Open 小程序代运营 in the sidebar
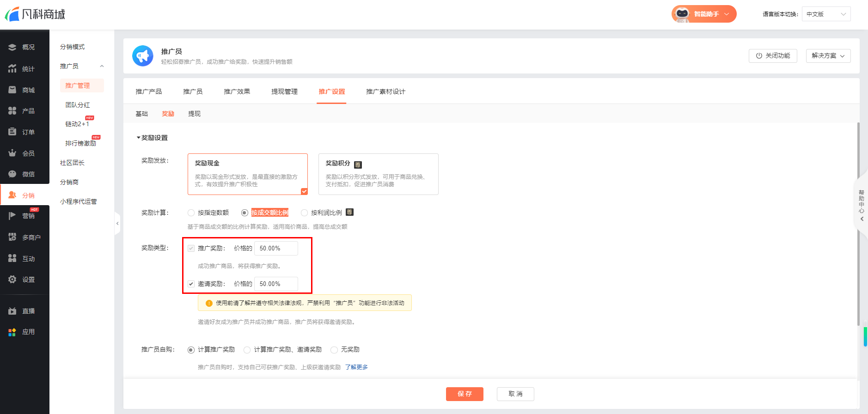Image resolution: width=868 pixels, height=414 pixels. coord(79,201)
